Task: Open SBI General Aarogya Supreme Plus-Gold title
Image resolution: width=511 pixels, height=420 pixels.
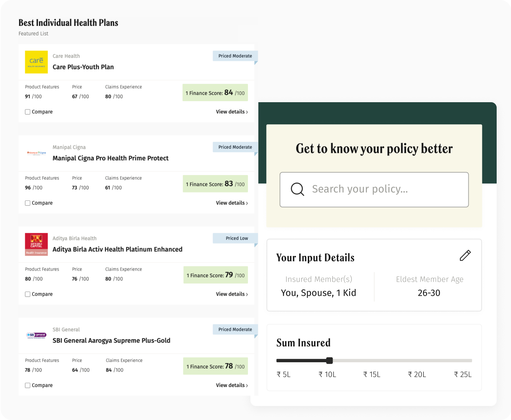Action: pyautogui.click(x=111, y=341)
